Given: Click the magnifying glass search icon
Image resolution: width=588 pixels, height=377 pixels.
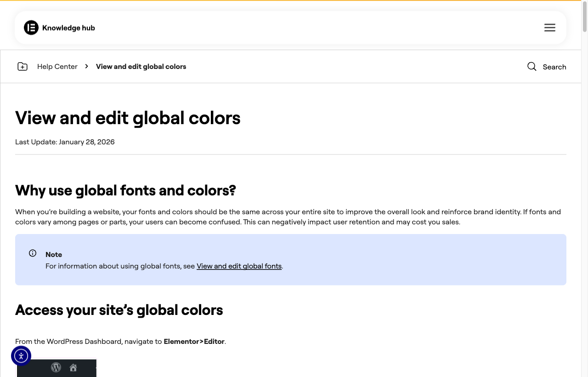Looking at the screenshot, I should click(532, 67).
